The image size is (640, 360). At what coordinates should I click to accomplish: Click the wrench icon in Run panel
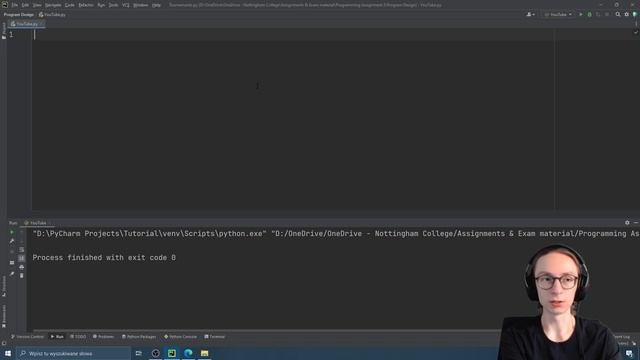coord(12,241)
